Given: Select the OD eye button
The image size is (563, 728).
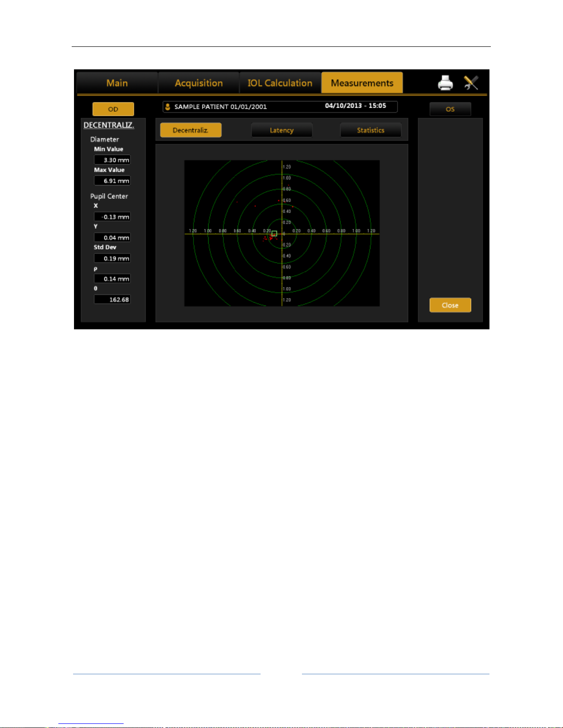Looking at the screenshot, I should coord(113,109).
